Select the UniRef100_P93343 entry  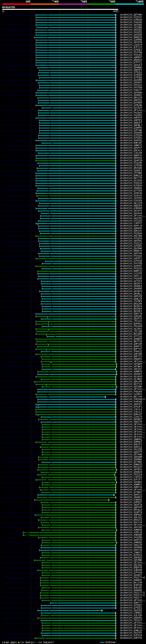coord(131,55)
